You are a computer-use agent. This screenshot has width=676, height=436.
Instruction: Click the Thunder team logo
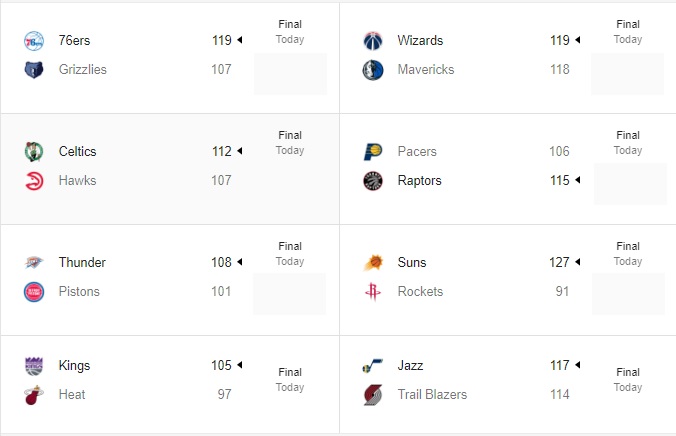[x=34, y=262]
